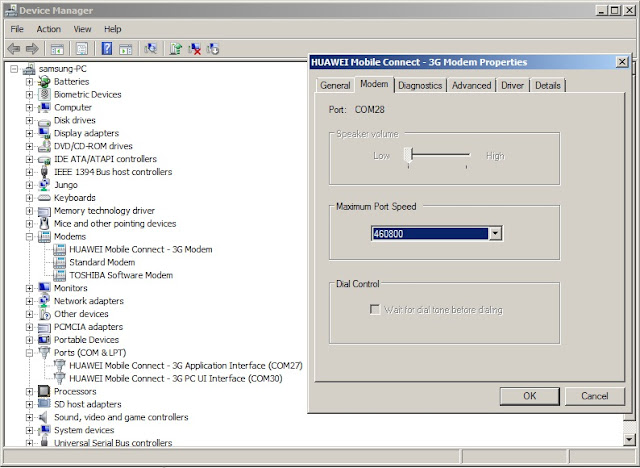The image size is (640, 468).
Task: Collapse the samsung-PC root node
Action: [14, 69]
